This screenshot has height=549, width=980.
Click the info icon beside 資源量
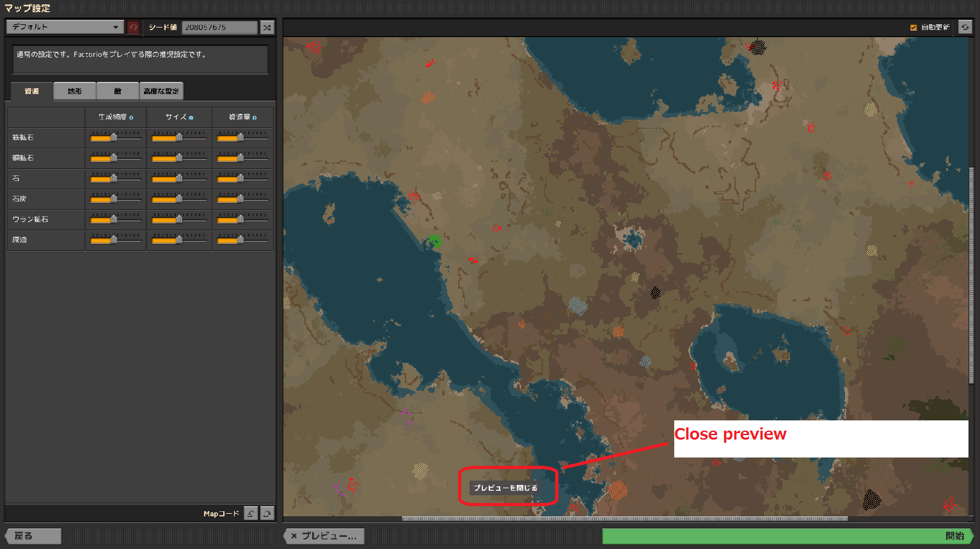point(255,118)
